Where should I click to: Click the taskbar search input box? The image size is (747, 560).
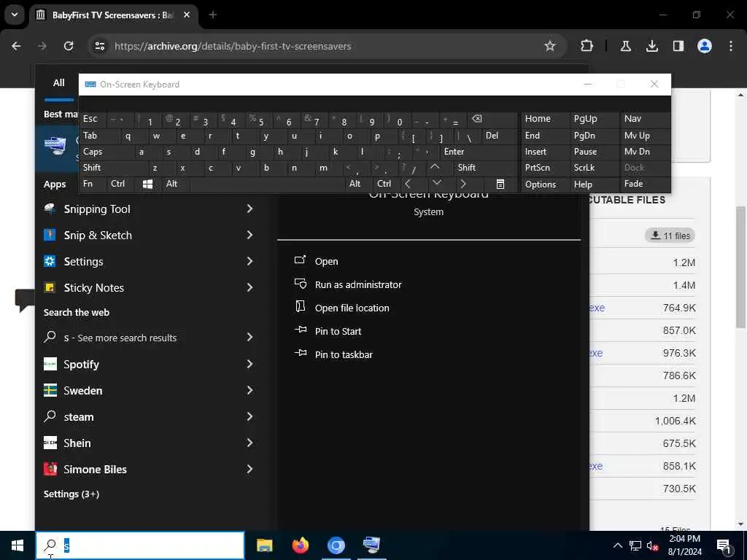pos(140,545)
